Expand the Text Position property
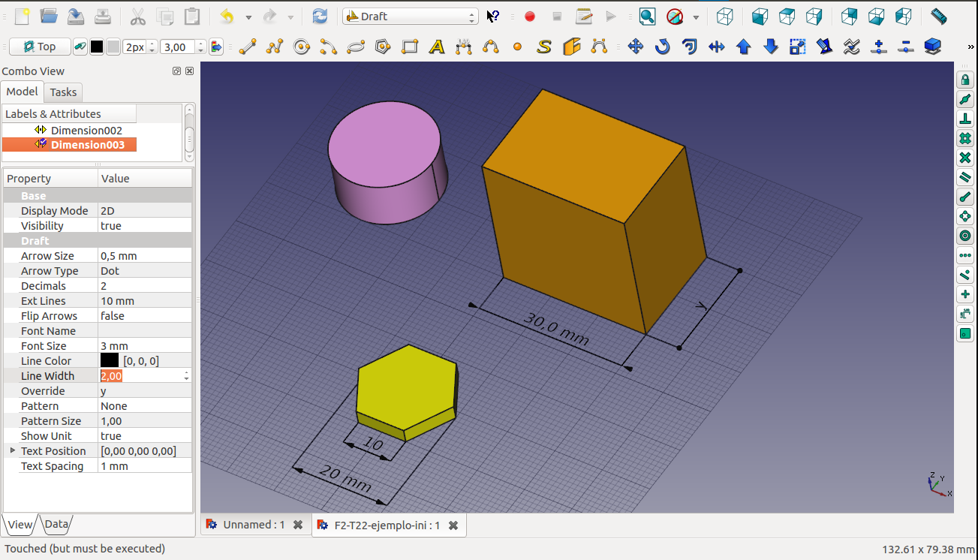978x560 pixels. [12, 450]
